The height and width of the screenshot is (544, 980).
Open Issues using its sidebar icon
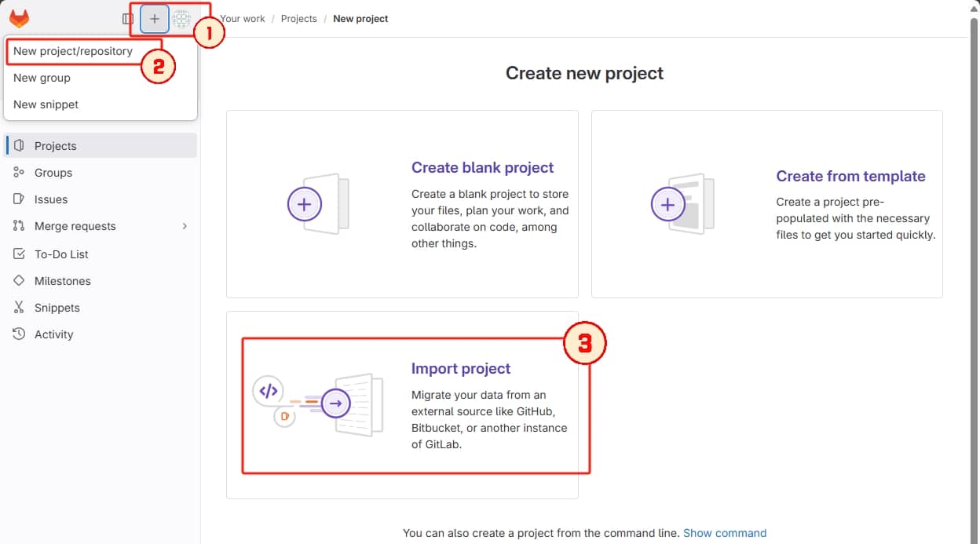tap(20, 199)
